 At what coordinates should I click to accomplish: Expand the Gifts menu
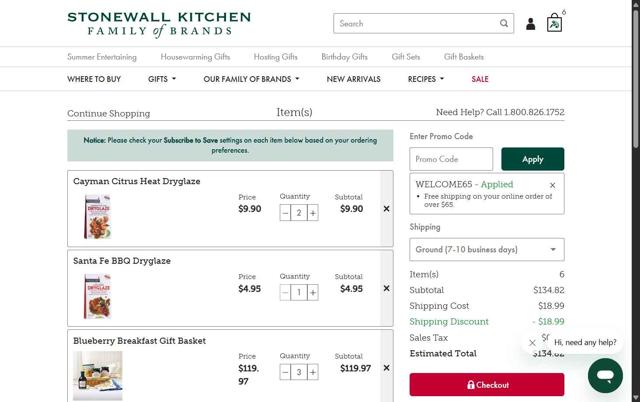coord(162,79)
